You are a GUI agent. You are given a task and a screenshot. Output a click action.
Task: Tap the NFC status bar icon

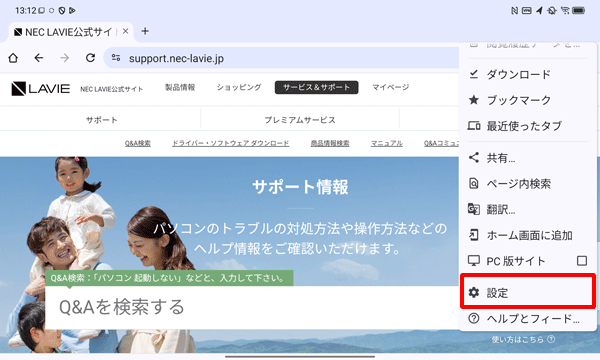[514, 11]
